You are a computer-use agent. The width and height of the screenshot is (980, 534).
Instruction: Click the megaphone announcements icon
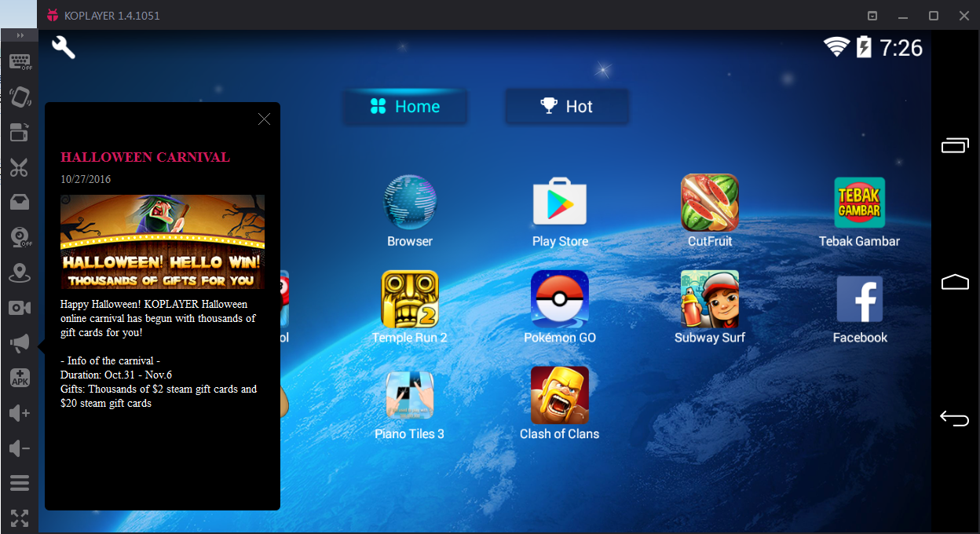point(20,343)
